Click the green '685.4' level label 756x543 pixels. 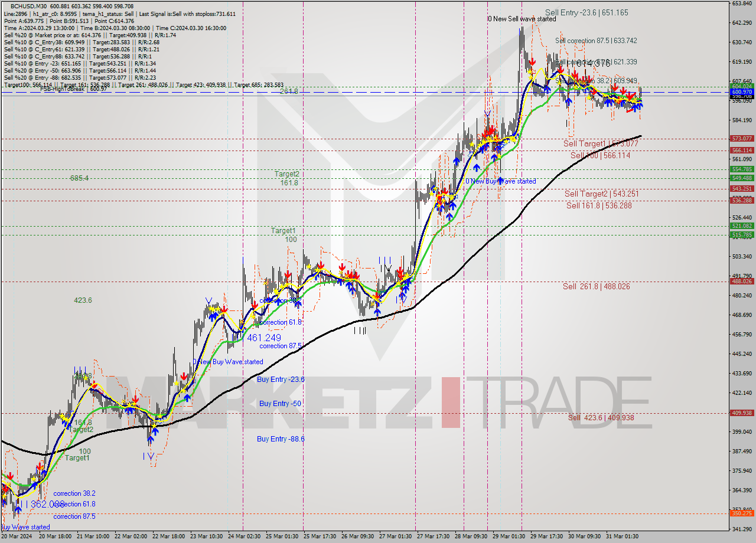click(x=79, y=178)
